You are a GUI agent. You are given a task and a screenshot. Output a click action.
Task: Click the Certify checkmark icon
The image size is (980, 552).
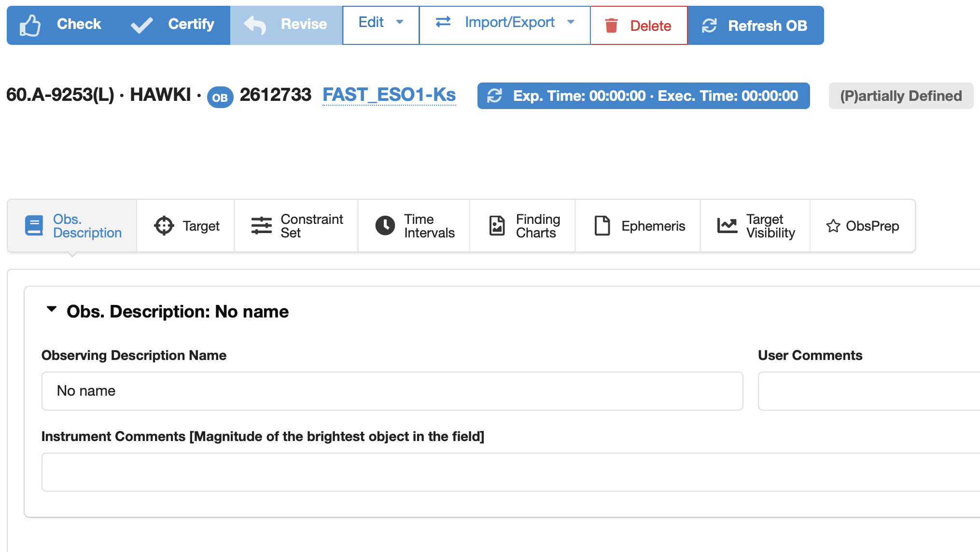click(141, 25)
